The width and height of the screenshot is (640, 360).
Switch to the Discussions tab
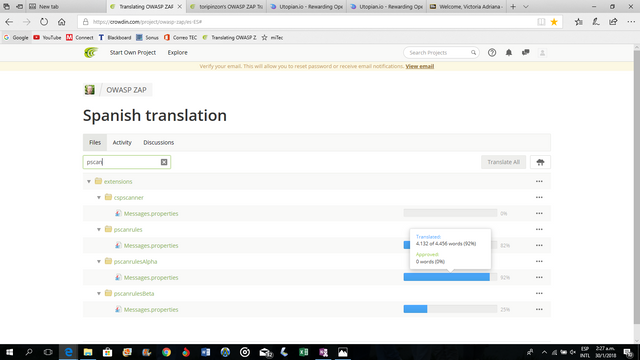(x=158, y=142)
